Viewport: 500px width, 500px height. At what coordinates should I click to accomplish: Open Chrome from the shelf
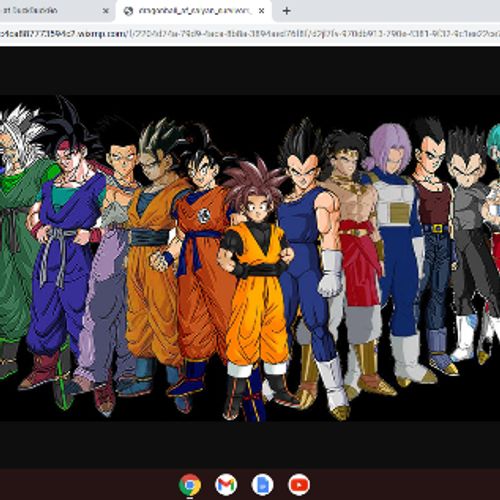190,485
